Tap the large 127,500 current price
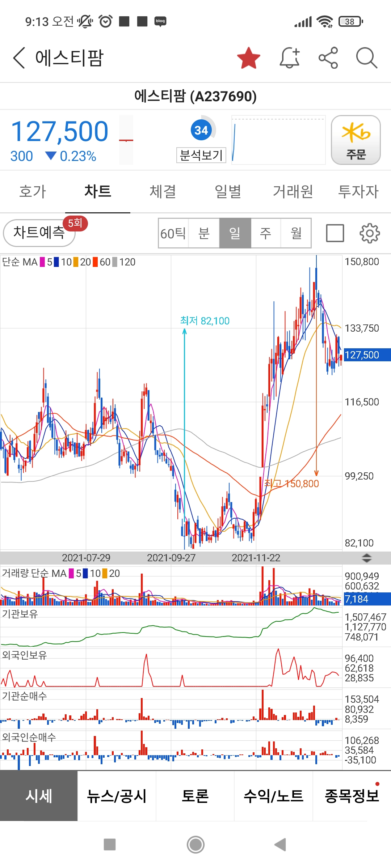 tap(60, 131)
